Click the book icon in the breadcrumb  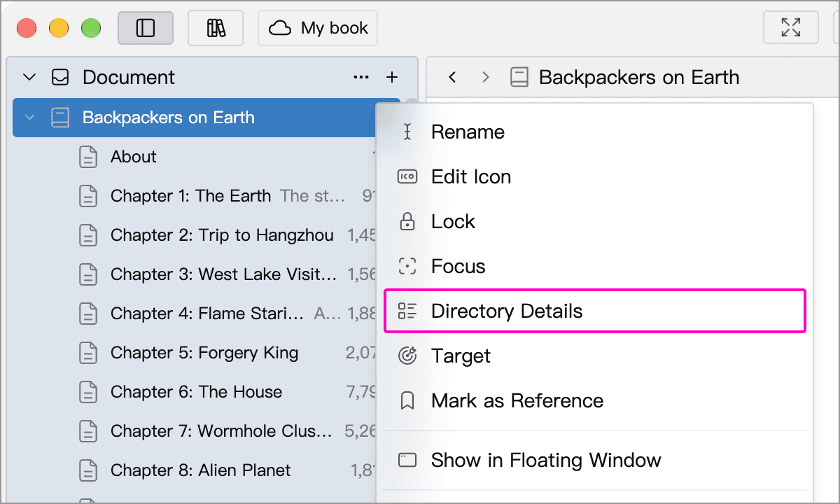(519, 77)
